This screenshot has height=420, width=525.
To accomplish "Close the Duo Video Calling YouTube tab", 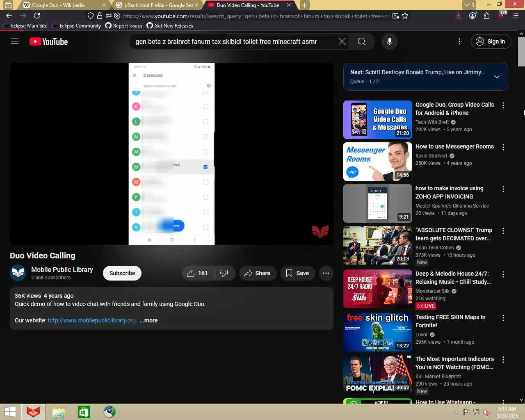I will (289, 5).
